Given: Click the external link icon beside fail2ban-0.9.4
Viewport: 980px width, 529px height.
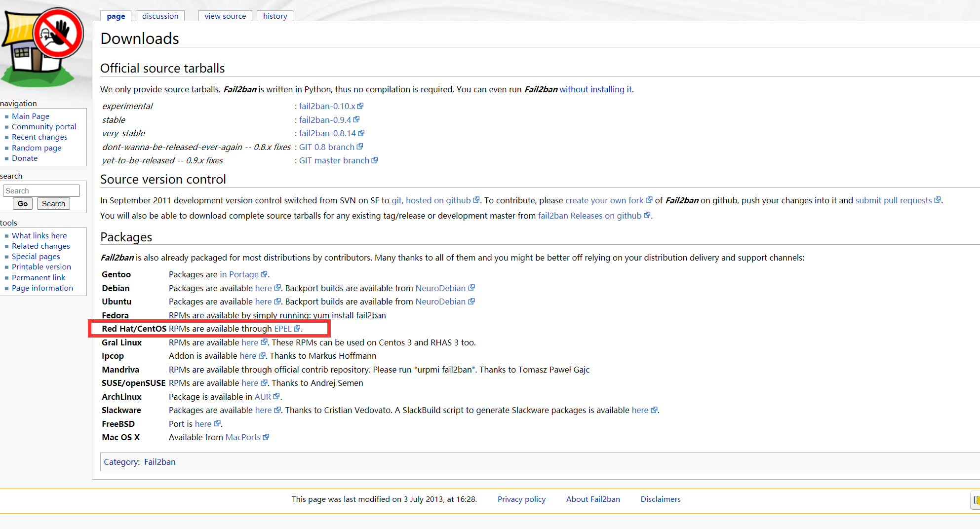Looking at the screenshot, I should pyautogui.click(x=357, y=119).
